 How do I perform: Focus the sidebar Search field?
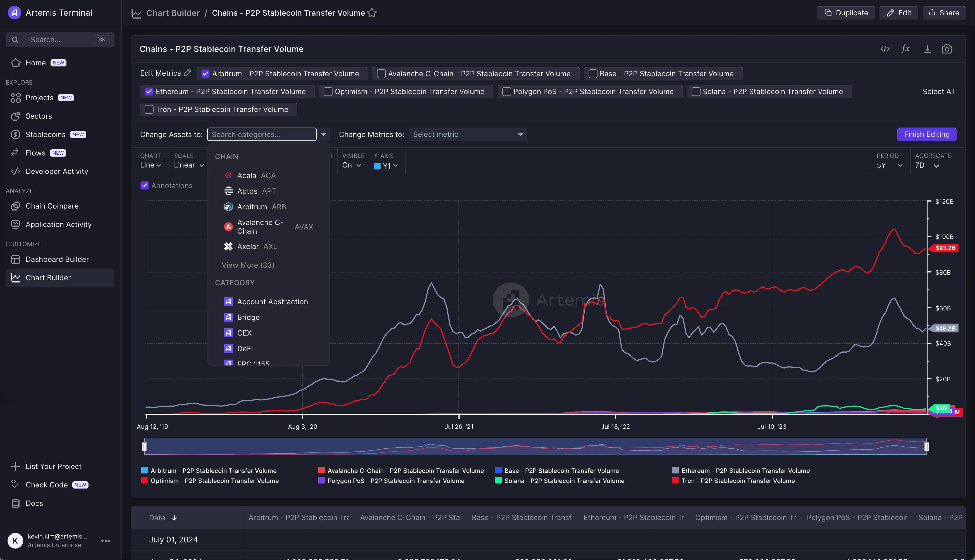click(60, 40)
